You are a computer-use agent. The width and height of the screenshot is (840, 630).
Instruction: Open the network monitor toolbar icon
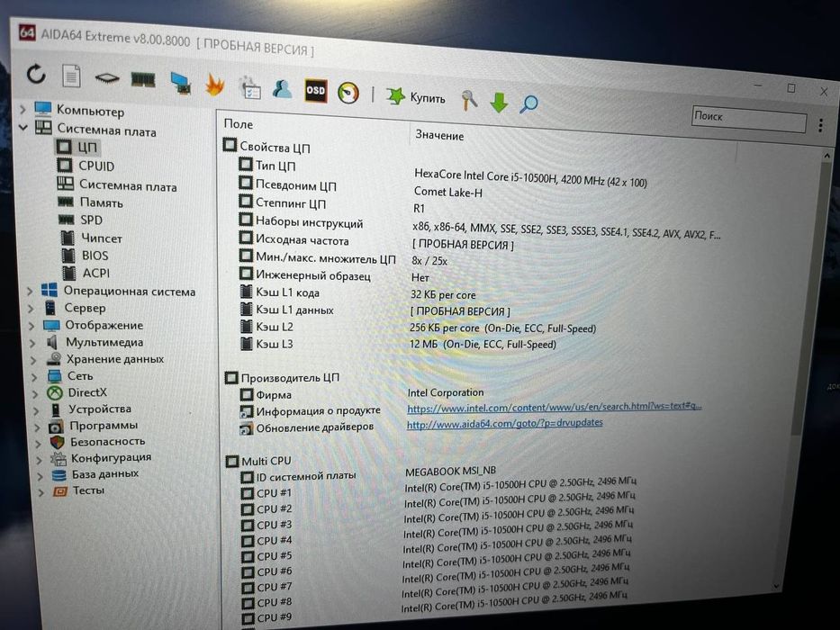[x=181, y=83]
